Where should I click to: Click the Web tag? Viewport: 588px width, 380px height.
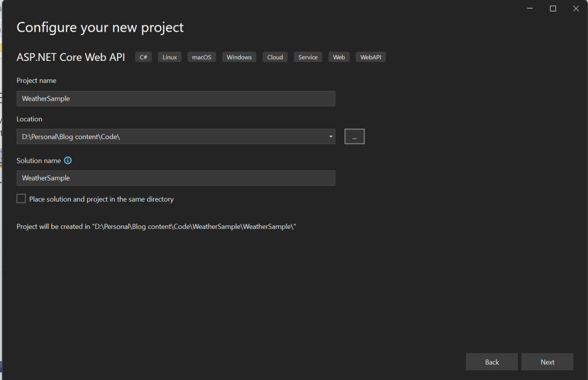(x=339, y=57)
